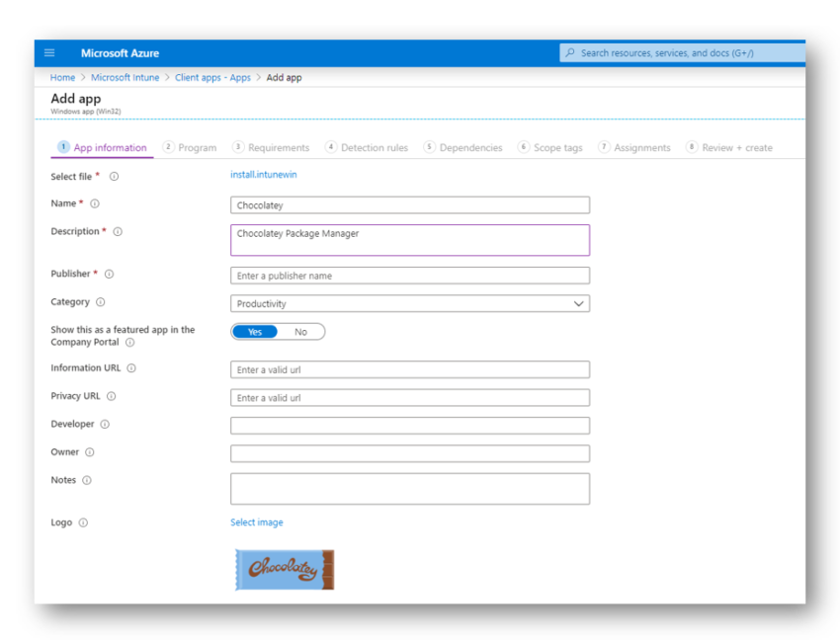Open the Review + create tab
Screen dimensions: 840x640
click(729, 147)
